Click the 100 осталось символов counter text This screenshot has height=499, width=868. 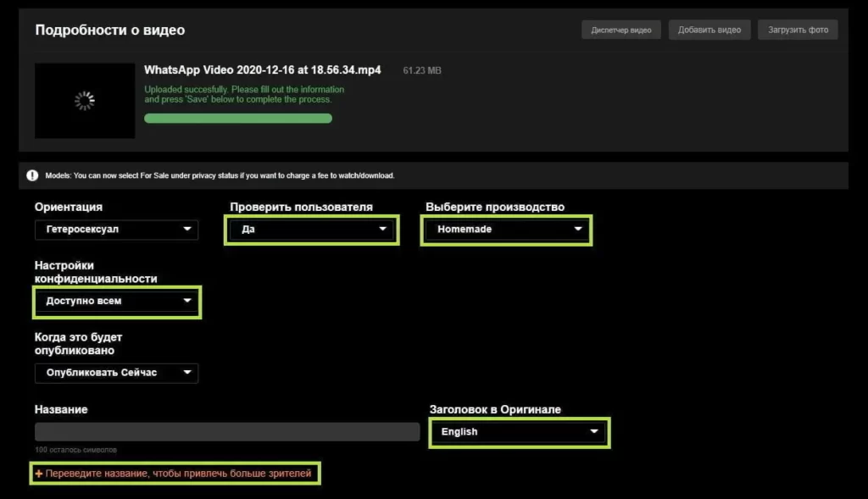click(75, 450)
